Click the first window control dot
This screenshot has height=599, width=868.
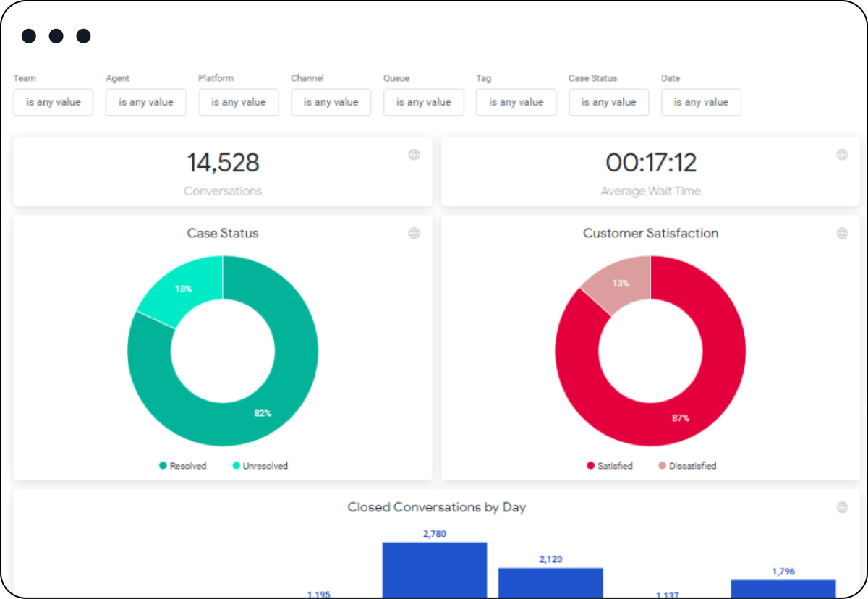tap(29, 35)
